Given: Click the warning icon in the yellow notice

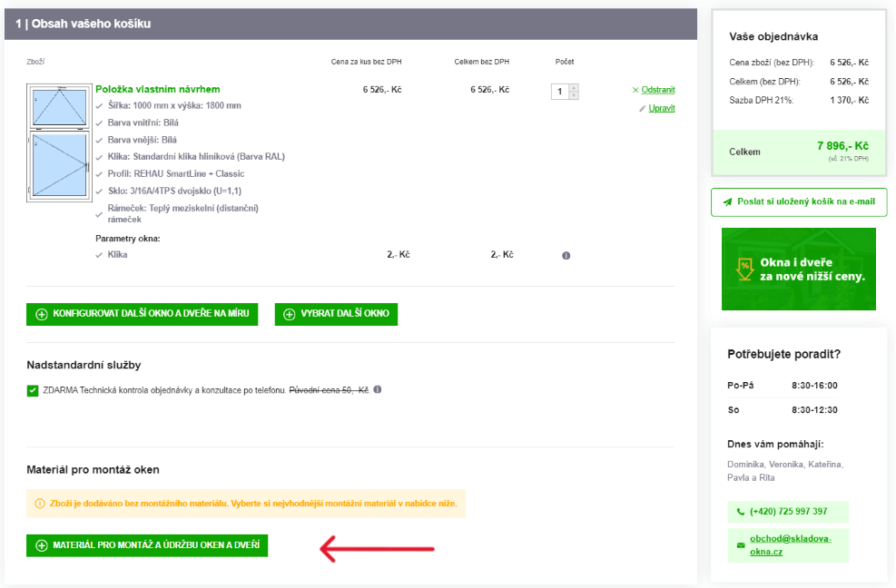Looking at the screenshot, I should (39, 503).
